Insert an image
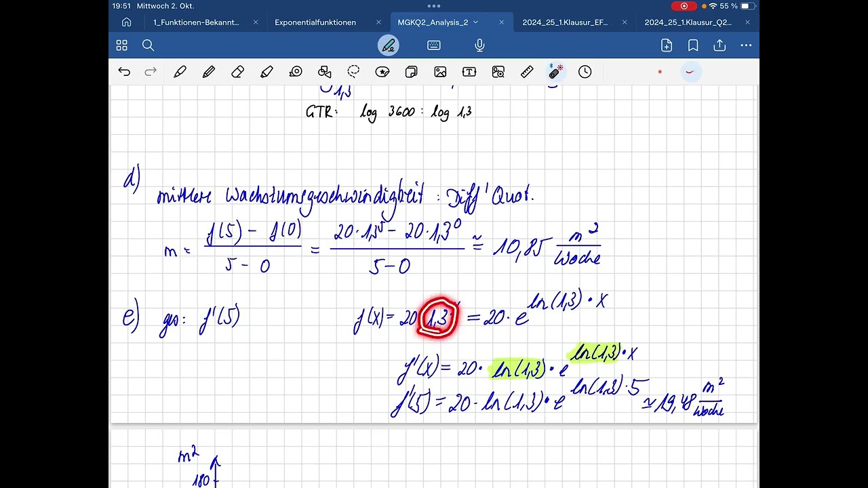This screenshot has height=488, width=868. (x=440, y=72)
